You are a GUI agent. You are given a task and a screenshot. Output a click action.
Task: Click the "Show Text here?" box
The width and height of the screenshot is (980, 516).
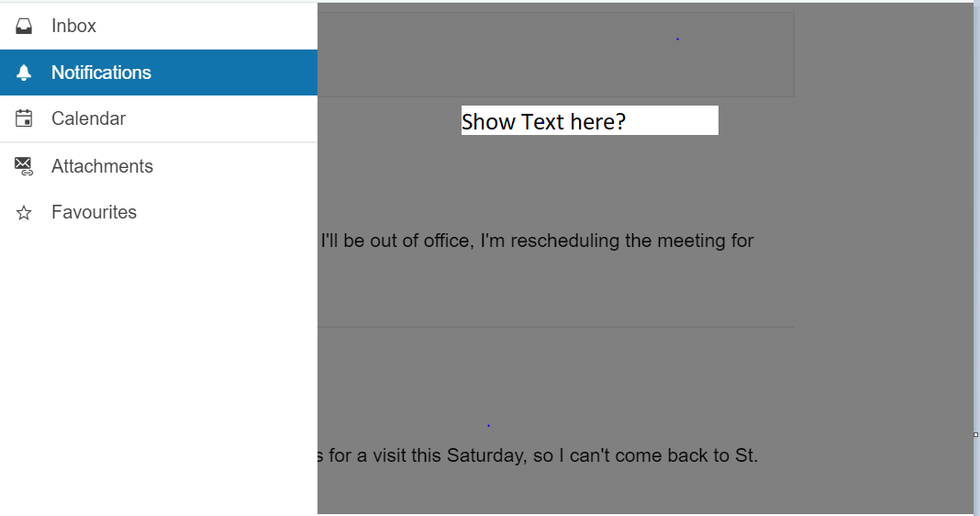pos(589,120)
